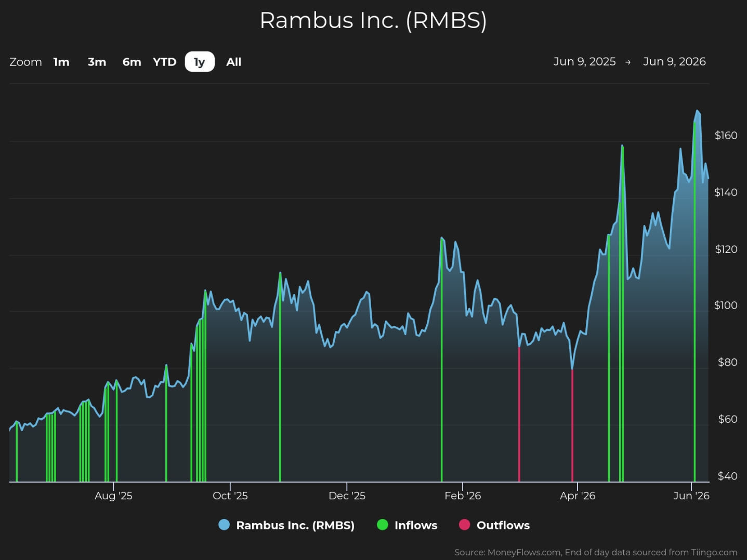This screenshot has width=747, height=560.
Task: Click the blue RMBS legend dot
Action: click(224, 525)
